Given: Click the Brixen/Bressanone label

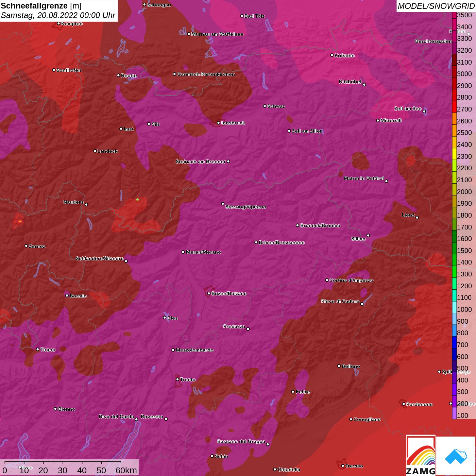Looking at the screenshot, I should click(282, 242).
